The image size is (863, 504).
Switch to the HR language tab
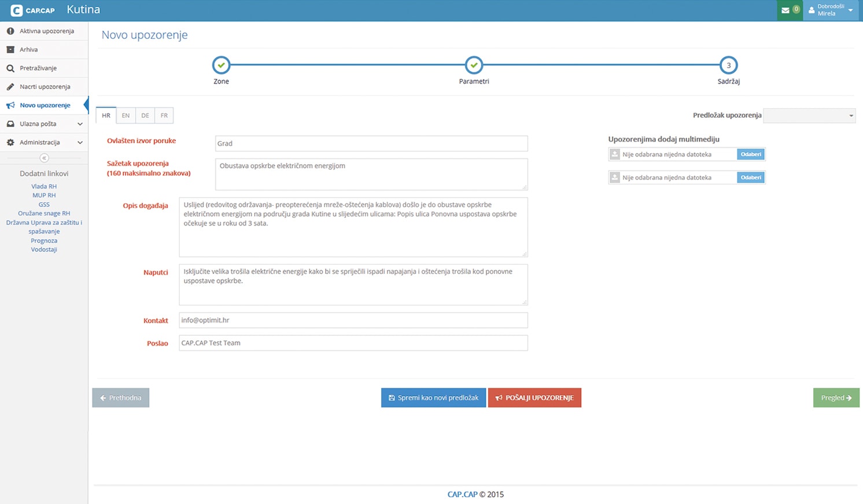pos(106,116)
